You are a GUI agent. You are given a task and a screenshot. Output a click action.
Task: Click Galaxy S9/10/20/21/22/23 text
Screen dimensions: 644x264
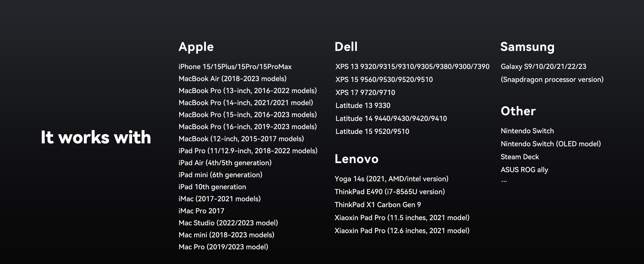pos(543,67)
